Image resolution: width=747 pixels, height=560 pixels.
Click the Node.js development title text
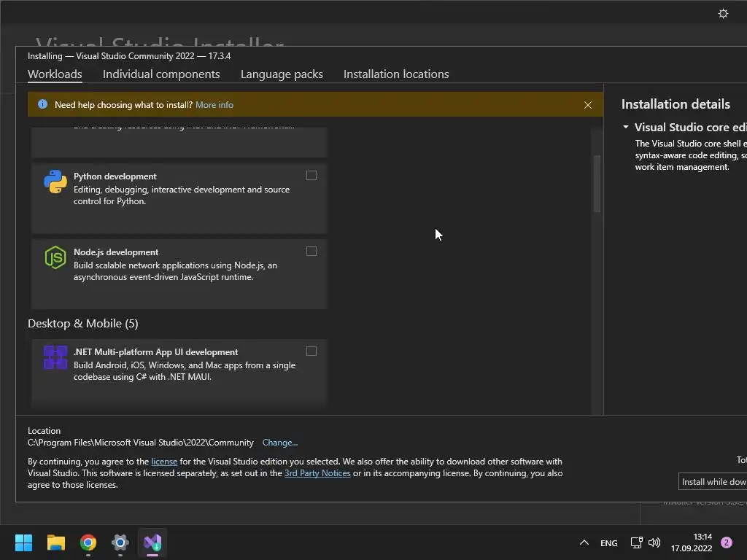[116, 252]
